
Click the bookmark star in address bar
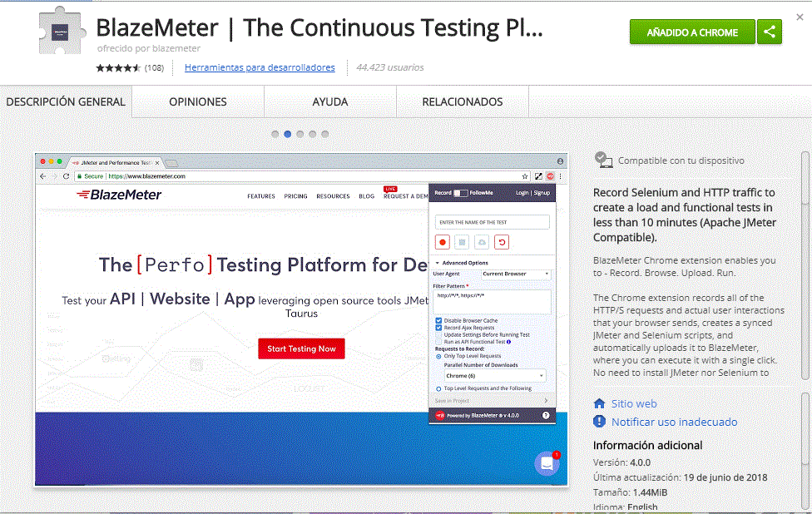pos(525,176)
